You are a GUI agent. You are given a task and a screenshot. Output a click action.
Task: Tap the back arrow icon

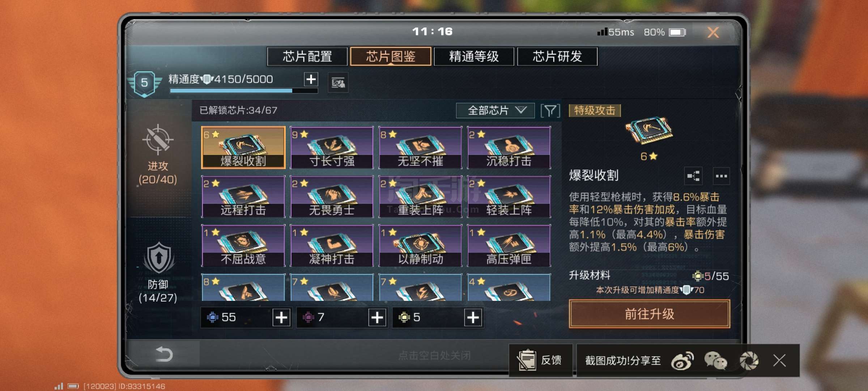click(x=163, y=354)
